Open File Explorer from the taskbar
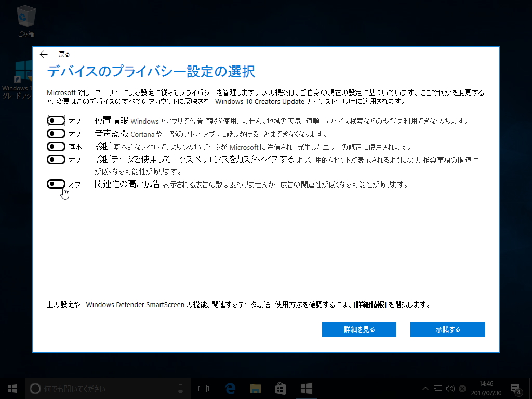 [x=254, y=388]
